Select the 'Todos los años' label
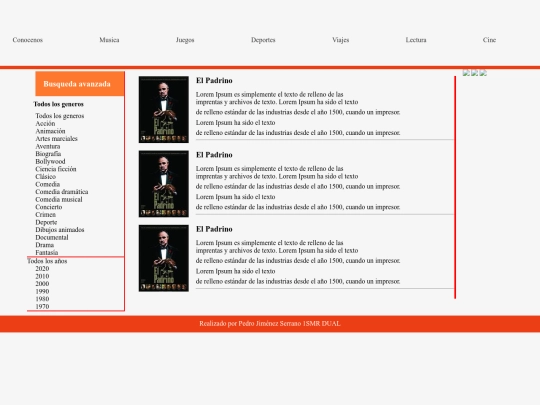The height and width of the screenshot is (405, 540). [x=47, y=261]
